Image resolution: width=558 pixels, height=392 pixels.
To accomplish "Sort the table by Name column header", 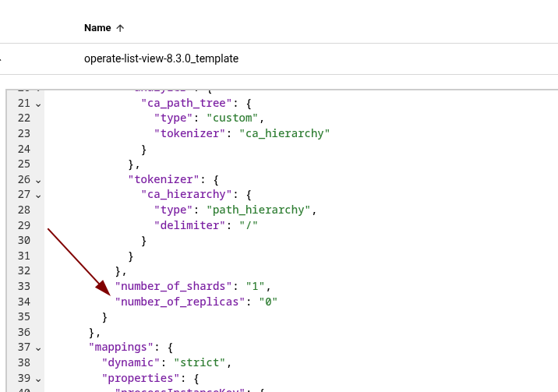I will pos(97,28).
